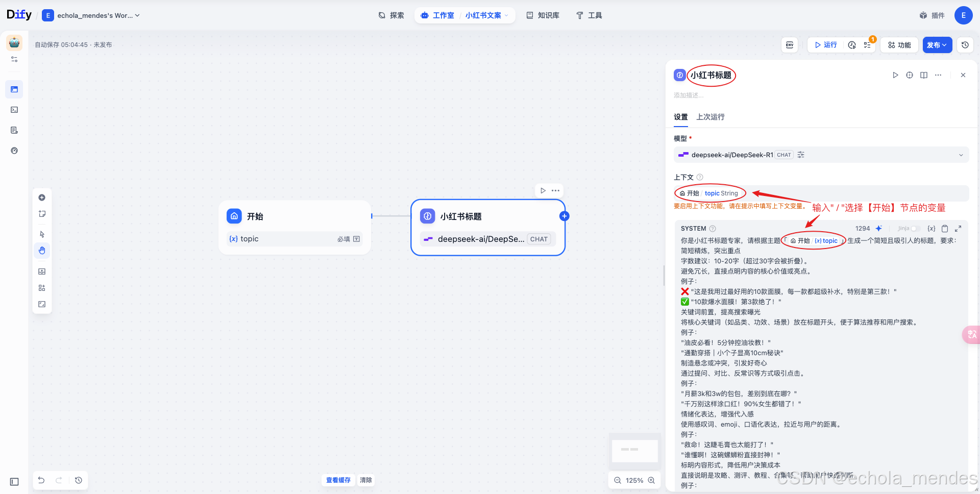Open the Logs & annotations sidebar icon
The width and height of the screenshot is (980, 494).
coord(14,130)
